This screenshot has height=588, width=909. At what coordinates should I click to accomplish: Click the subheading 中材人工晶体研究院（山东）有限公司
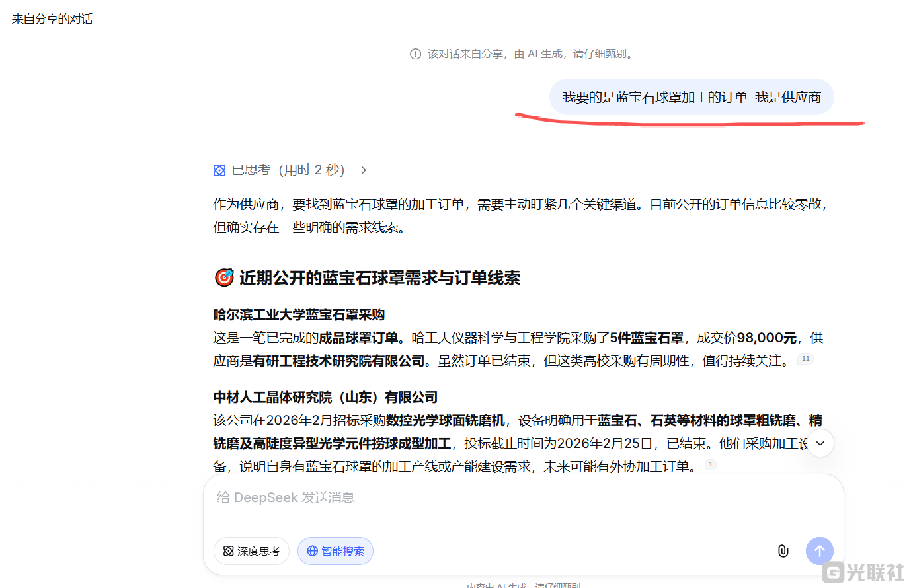point(325,397)
